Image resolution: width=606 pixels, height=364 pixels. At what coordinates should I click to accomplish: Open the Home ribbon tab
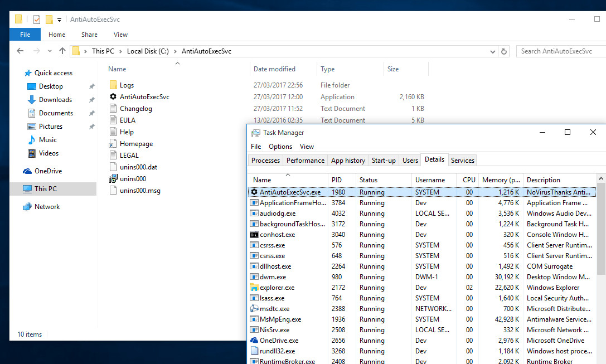click(x=57, y=35)
